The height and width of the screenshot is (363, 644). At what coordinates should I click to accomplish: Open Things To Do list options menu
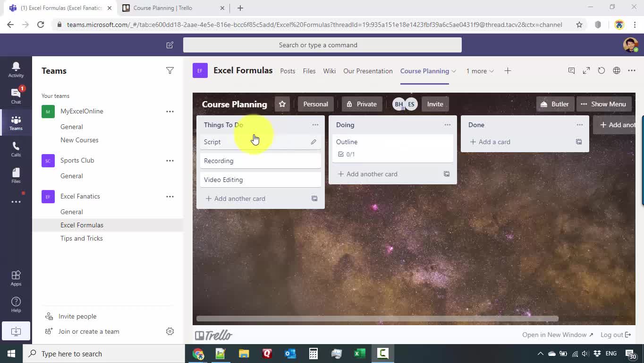point(315,125)
